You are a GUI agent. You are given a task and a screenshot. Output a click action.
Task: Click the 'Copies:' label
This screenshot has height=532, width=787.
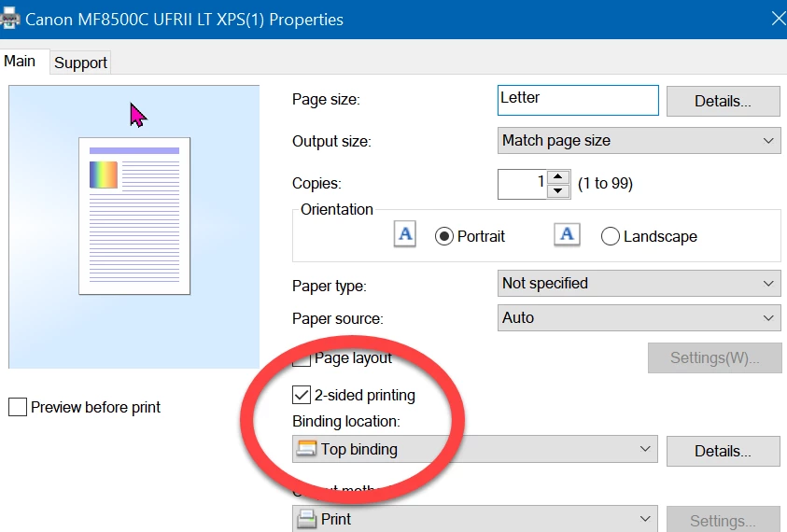(x=316, y=183)
